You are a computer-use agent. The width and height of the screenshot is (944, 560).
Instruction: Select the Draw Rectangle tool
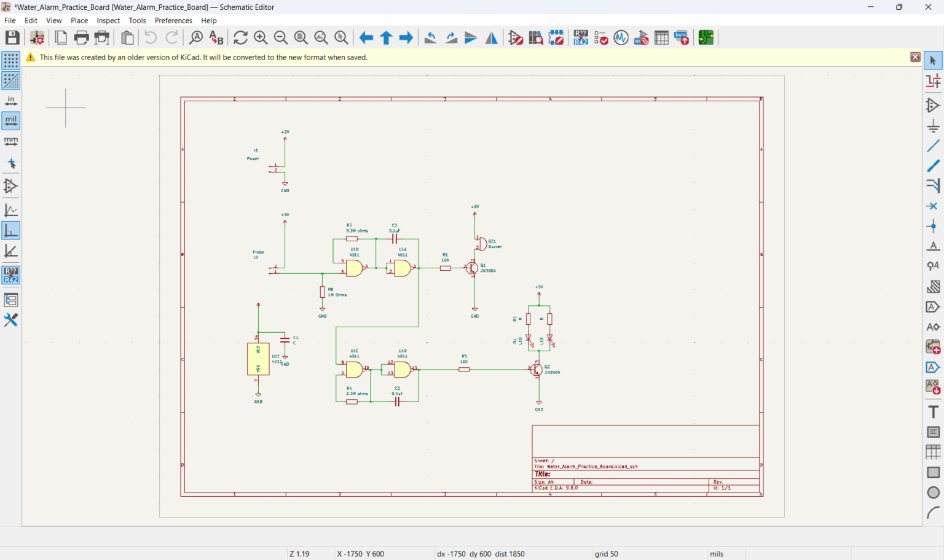tap(933, 472)
